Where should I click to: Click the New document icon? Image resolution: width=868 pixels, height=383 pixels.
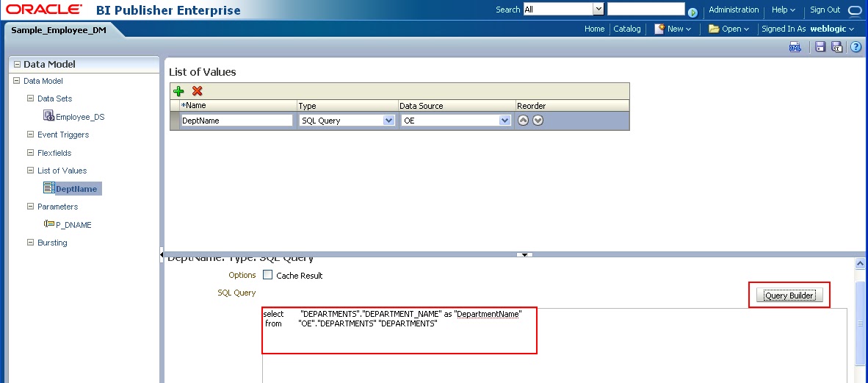click(659, 29)
